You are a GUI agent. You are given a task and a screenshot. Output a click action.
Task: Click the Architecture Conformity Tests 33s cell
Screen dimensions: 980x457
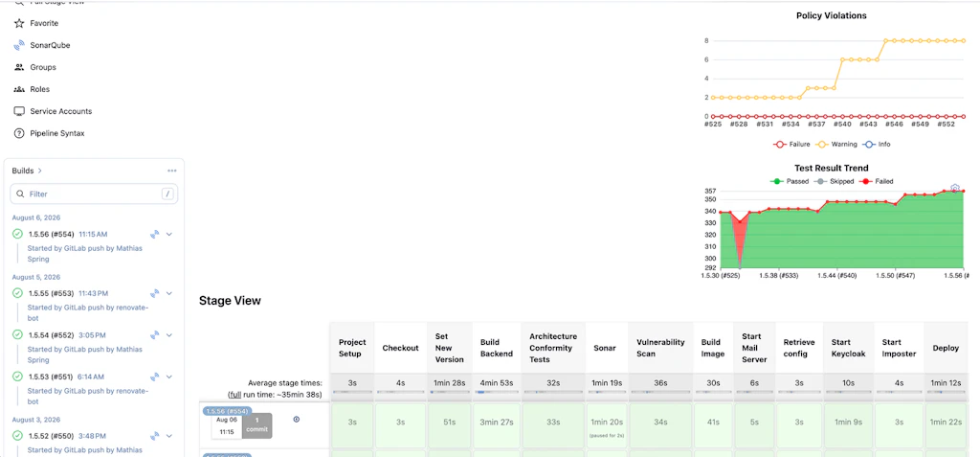(x=553, y=425)
